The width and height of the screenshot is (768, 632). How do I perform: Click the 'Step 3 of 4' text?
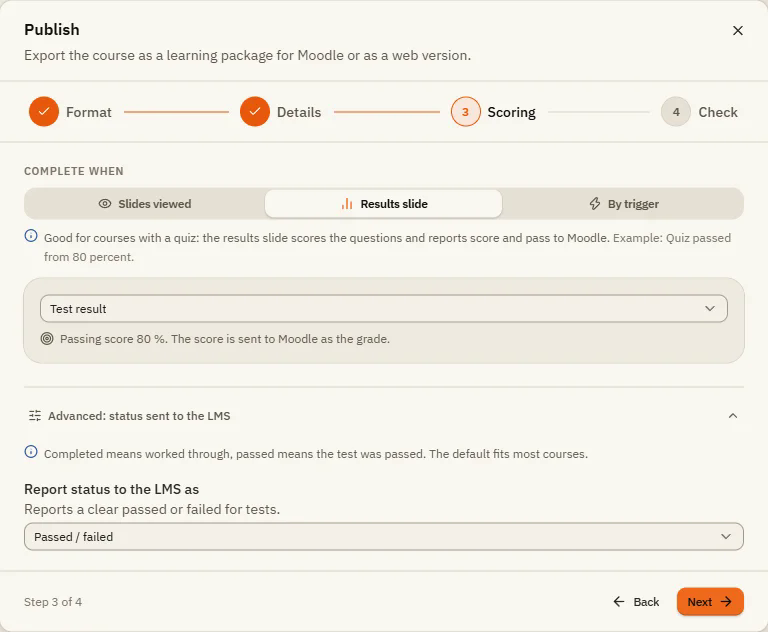click(x=53, y=602)
